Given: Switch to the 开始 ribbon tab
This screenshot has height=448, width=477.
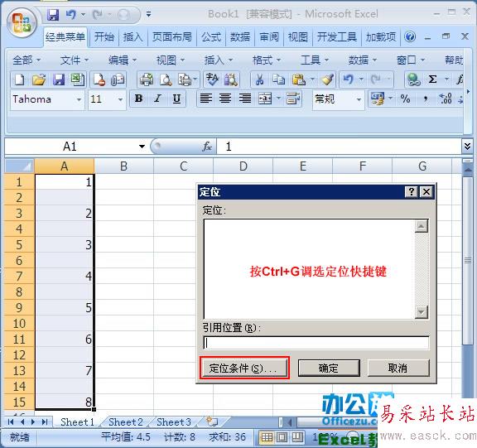Looking at the screenshot, I should (x=104, y=36).
